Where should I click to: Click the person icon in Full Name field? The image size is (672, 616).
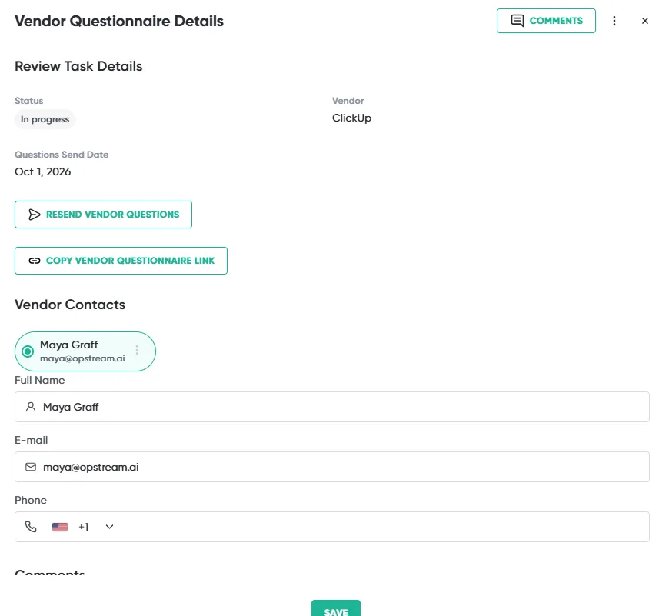tap(31, 407)
